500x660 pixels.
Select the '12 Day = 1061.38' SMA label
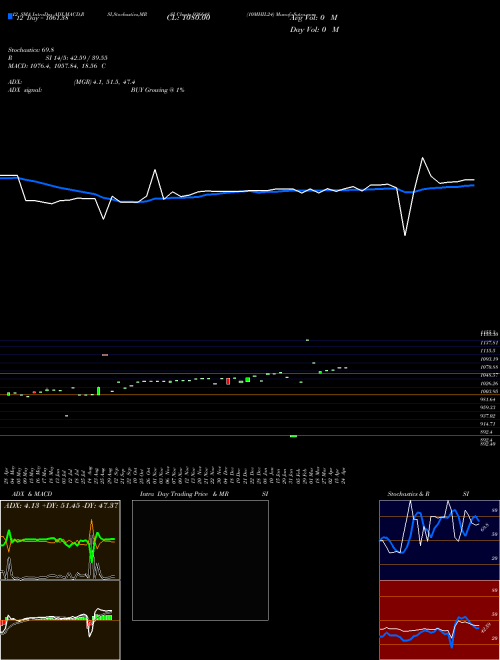42,19
